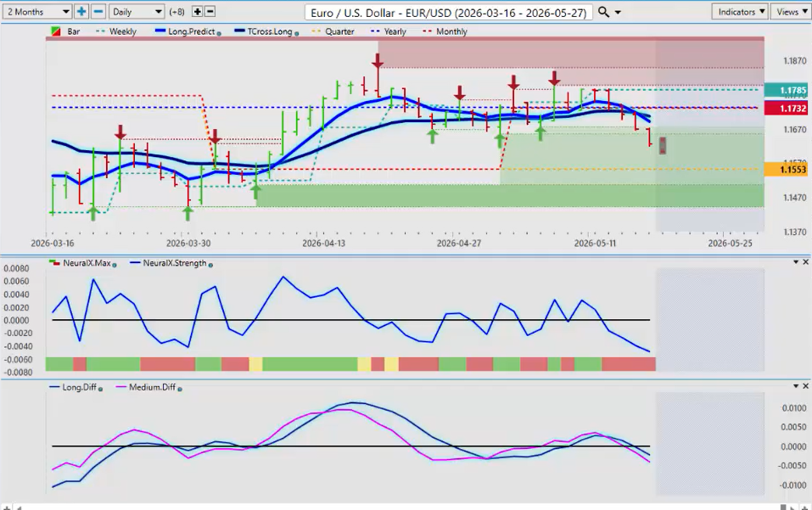
Task: Click the 2026-04-27 date label
Action: 459,244
